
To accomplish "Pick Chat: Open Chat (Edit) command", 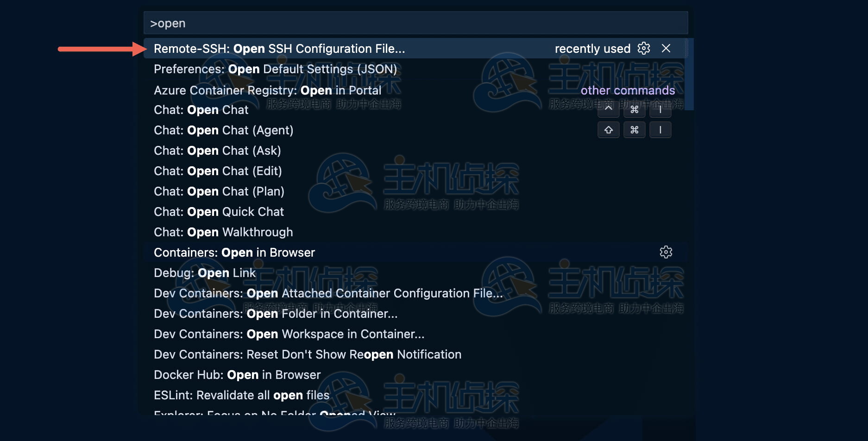I will (218, 171).
